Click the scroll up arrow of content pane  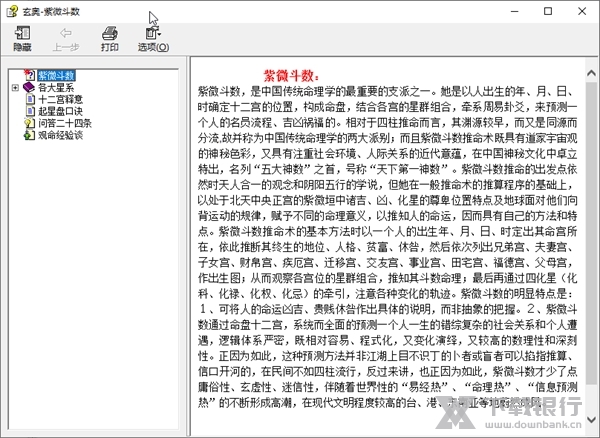tap(591, 73)
